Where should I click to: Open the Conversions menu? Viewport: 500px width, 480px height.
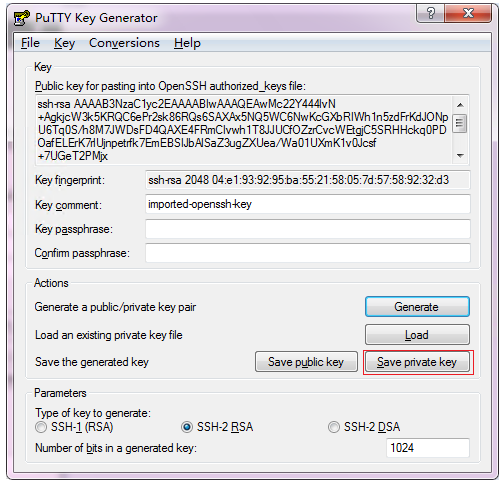tap(124, 43)
